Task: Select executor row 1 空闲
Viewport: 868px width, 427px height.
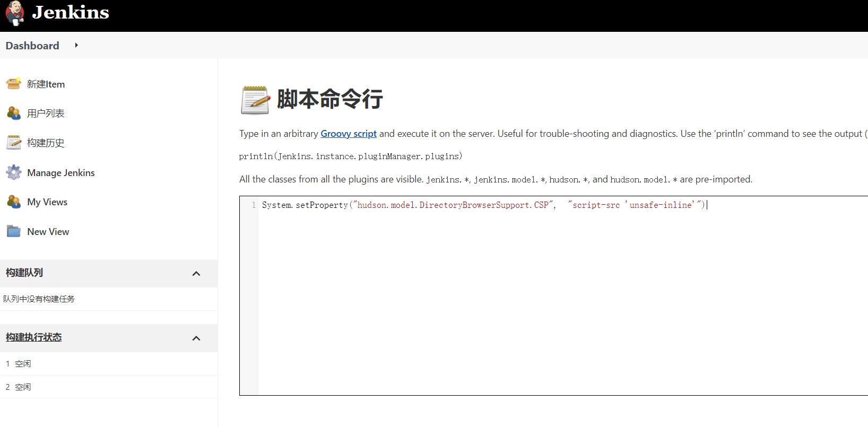Action: click(x=109, y=364)
